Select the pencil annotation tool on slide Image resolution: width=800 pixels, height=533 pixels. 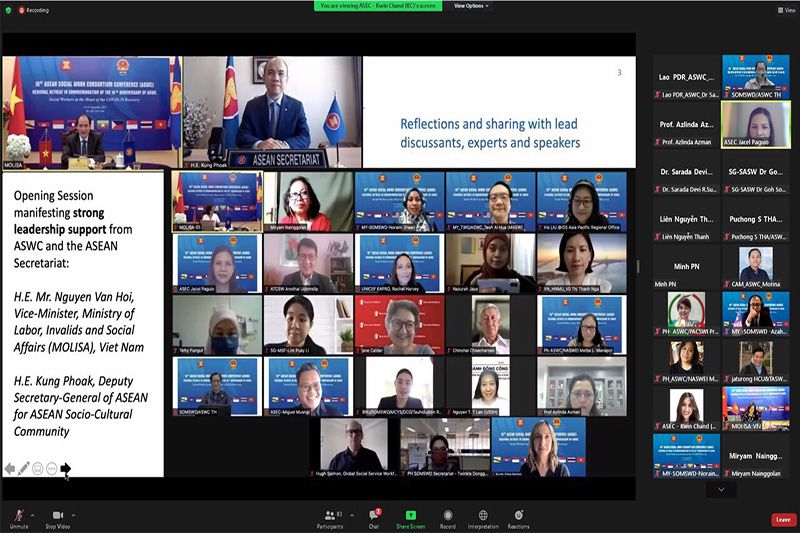(x=24, y=468)
